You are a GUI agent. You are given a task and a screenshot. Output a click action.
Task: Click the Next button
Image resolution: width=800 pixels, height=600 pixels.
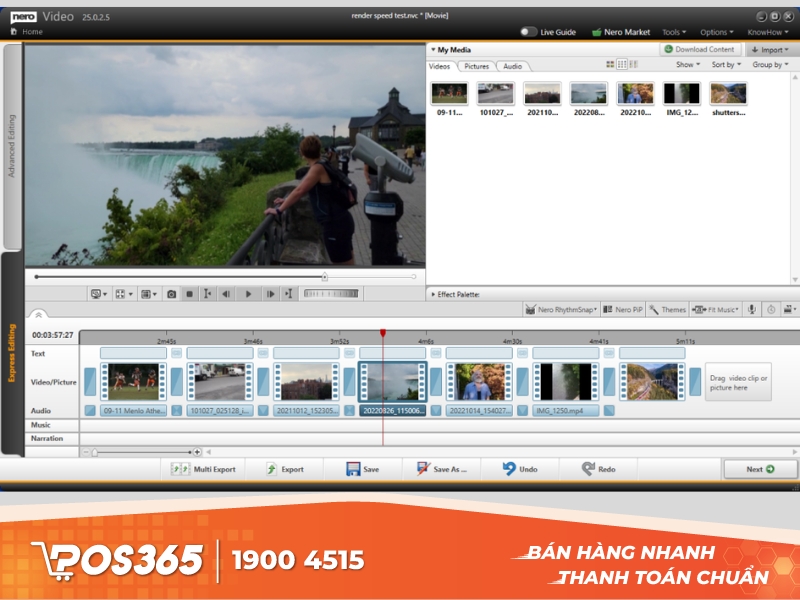[760, 469]
